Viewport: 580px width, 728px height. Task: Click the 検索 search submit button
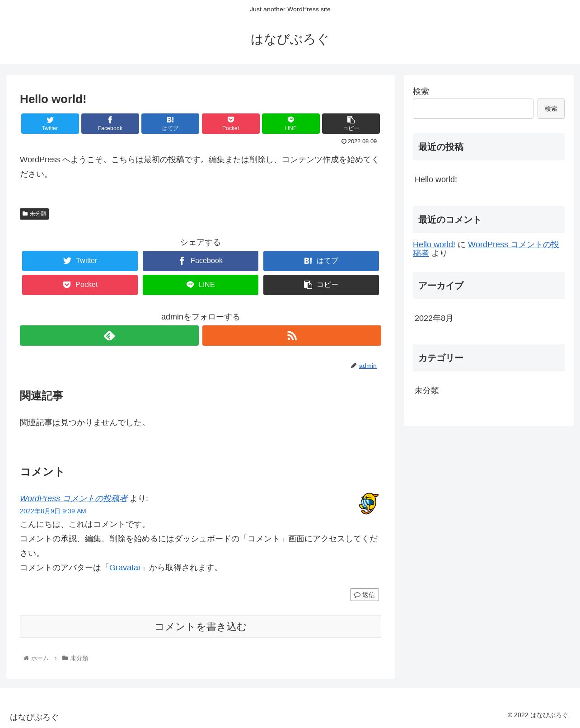tap(551, 108)
